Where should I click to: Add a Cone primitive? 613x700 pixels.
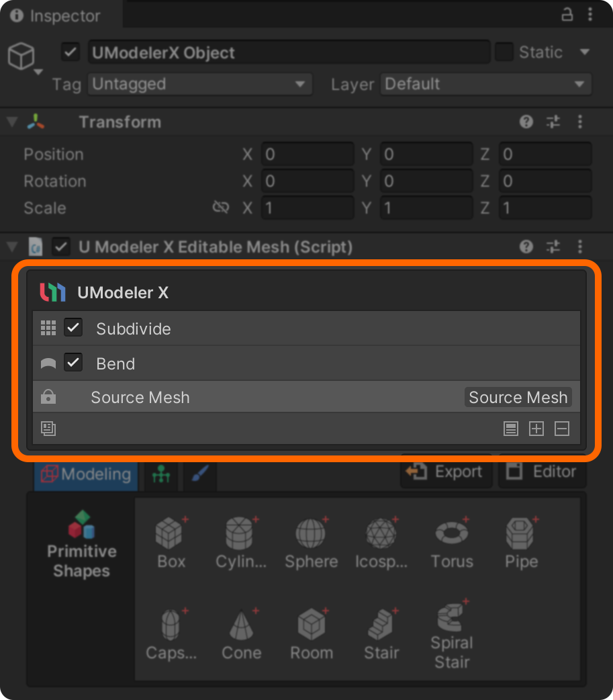pos(241,634)
